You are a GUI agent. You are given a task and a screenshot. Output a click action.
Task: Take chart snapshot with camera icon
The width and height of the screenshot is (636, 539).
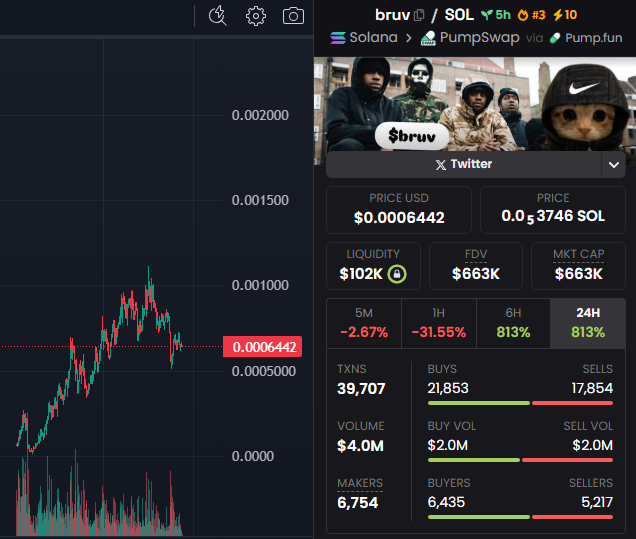coord(293,16)
